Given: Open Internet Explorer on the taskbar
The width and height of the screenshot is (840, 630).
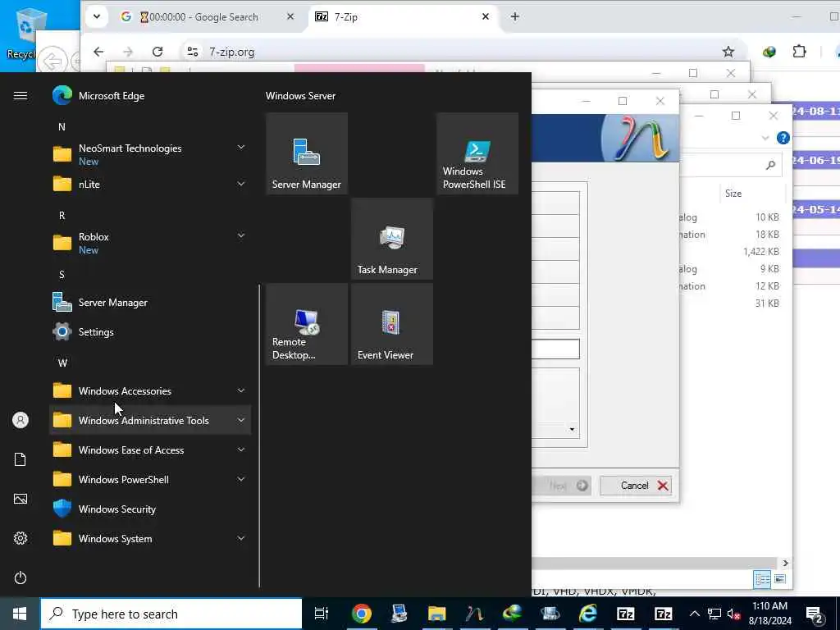Looking at the screenshot, I should pyautogui.click(x=587, y=614).
